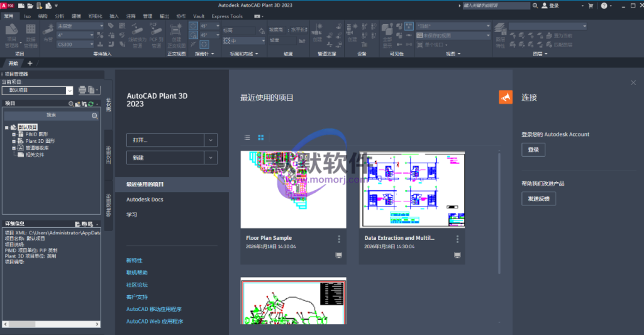This screenshot has width=644, height=335.
Task: Click the keyword search field in title bar
Action: click(497, 6)
